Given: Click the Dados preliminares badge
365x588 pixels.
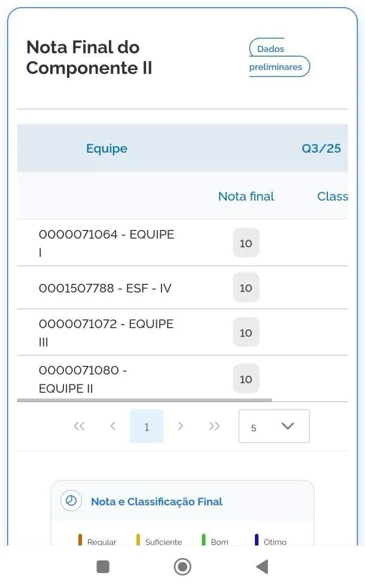Looking at the screenshot, I should coord(279,58).
